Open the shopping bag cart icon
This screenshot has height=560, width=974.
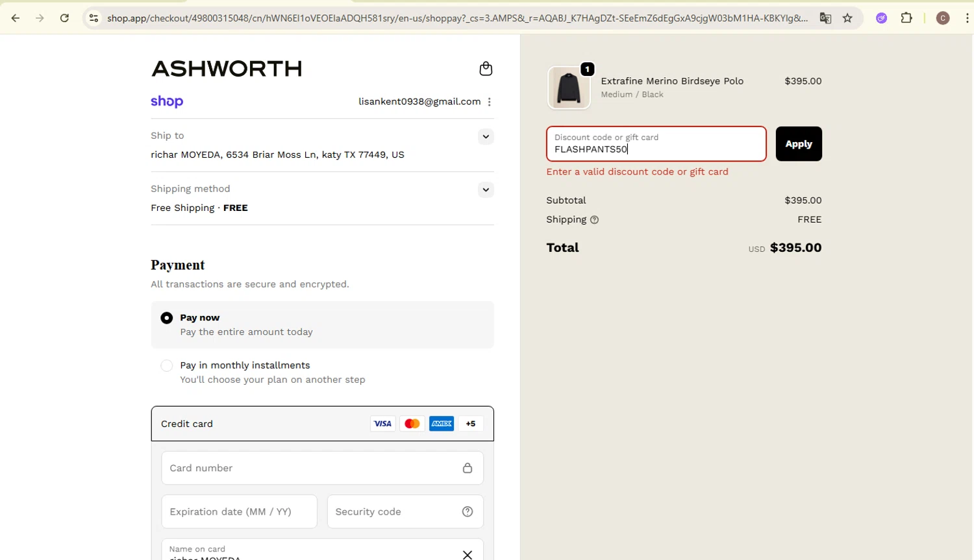click(x=486, y=69)
